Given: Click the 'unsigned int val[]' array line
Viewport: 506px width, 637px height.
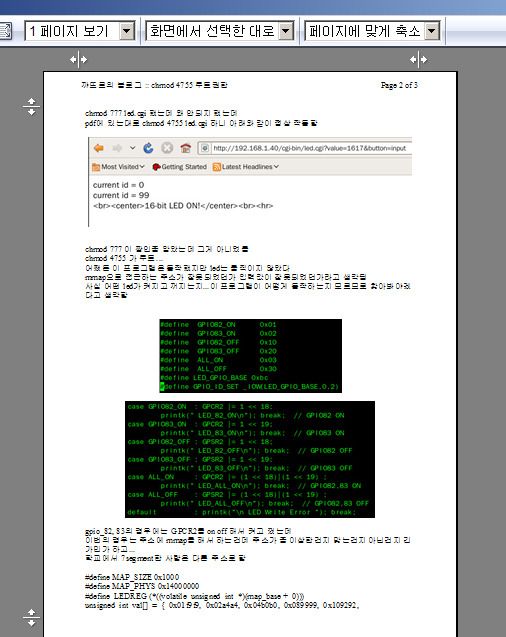Looking at the screenshot, I should (x=222, y=605).
